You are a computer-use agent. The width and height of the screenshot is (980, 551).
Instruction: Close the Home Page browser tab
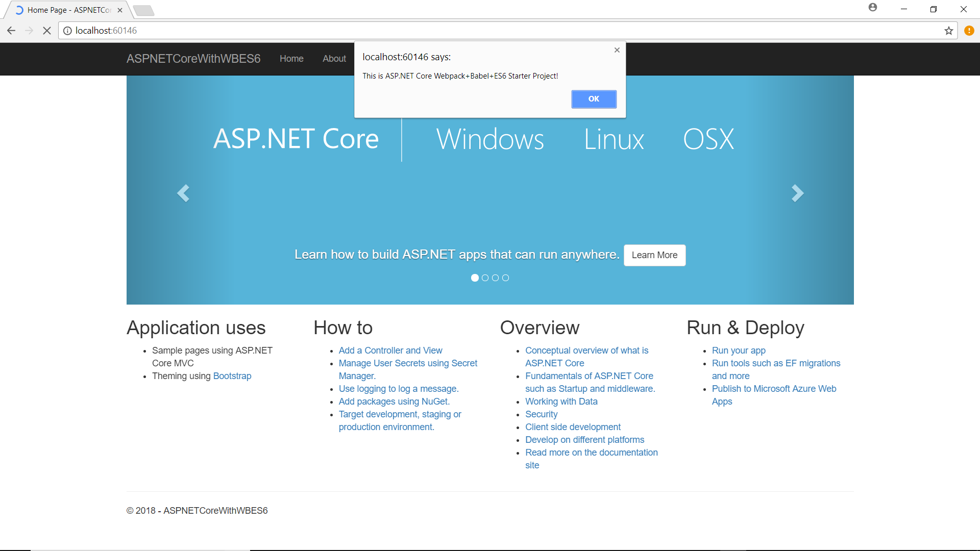tap(120, 10)
